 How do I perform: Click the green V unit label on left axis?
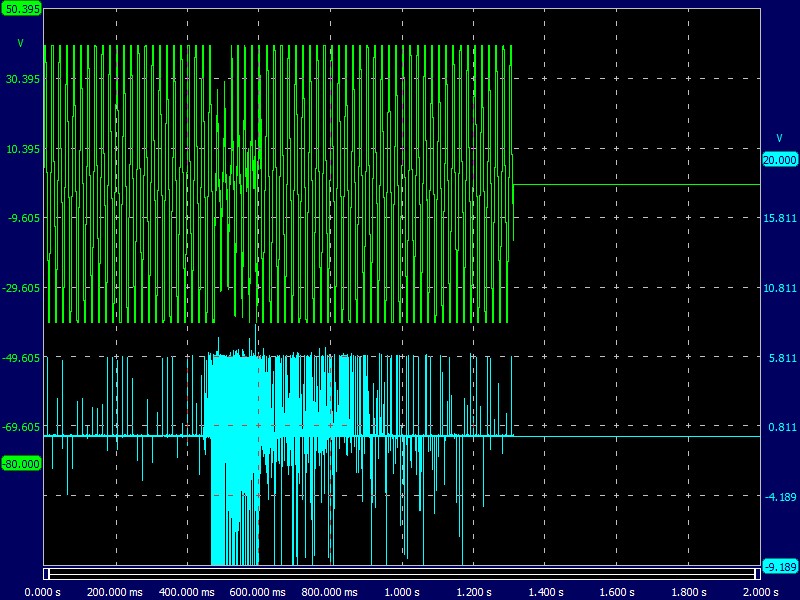(x=20, y=43)
